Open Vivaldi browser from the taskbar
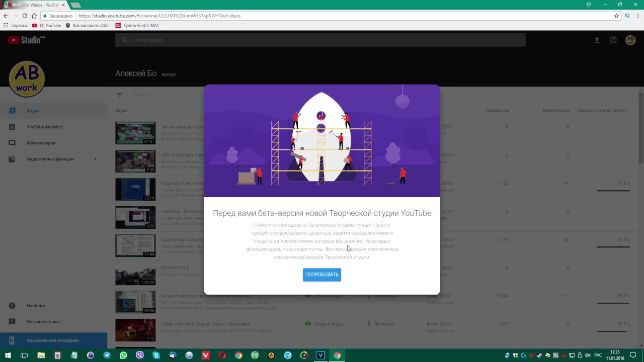The image size is (644, 362). (206, 355)
